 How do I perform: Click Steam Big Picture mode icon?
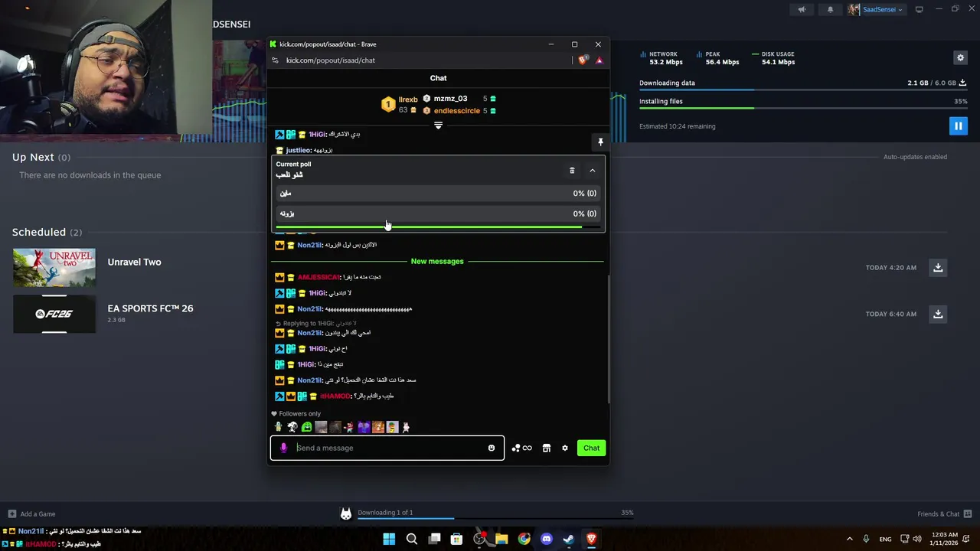pos(919,10)
